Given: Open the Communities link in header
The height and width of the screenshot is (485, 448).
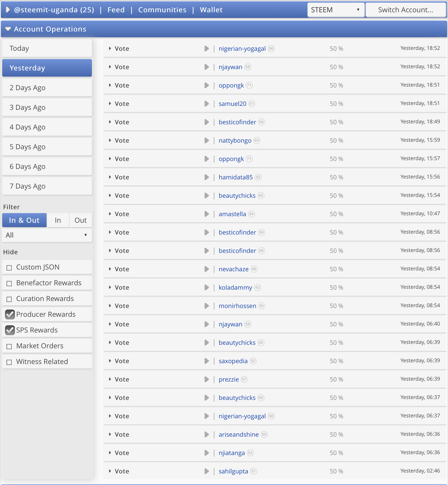Looking at the screenshot, I should (162, 10).
